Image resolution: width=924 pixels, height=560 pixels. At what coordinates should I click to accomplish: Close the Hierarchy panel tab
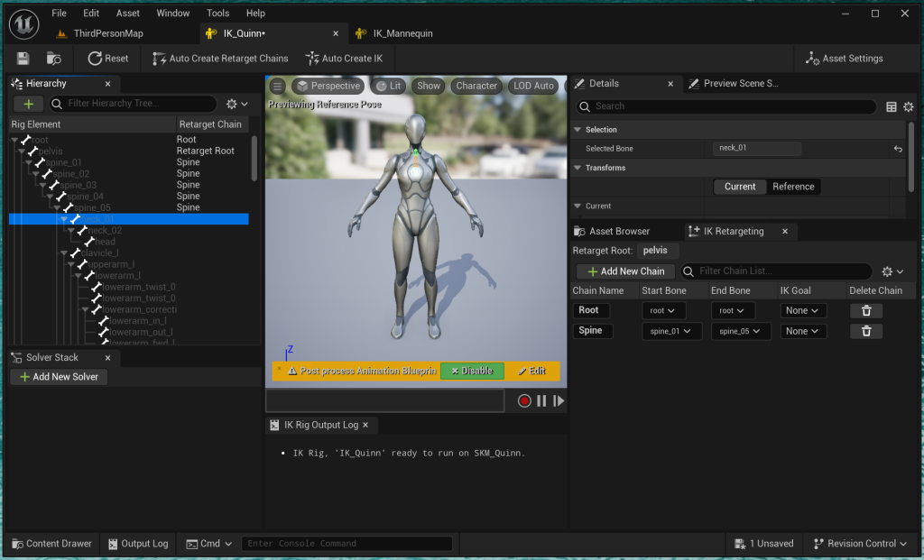click(x=107, y=84)
